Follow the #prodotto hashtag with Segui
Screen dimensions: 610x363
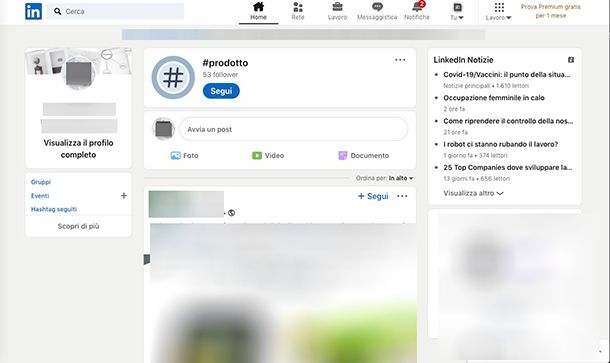221,91
